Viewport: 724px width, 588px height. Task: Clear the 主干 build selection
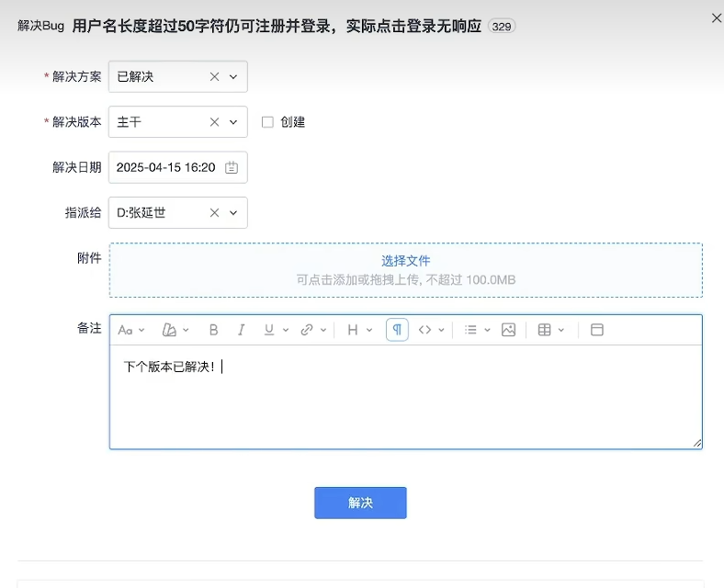coord(214,122)
